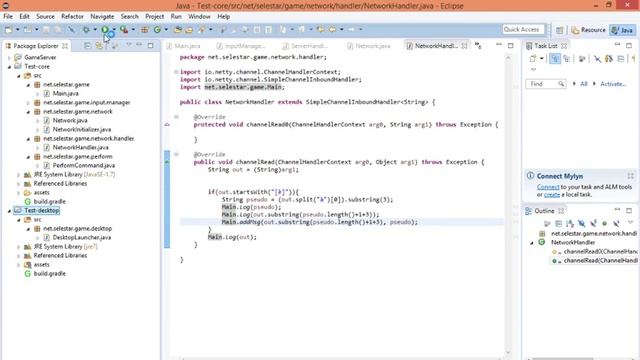Select PerformCommand.java in Package Explorer
Screen dimensions: 640x360
pos(84,165)
